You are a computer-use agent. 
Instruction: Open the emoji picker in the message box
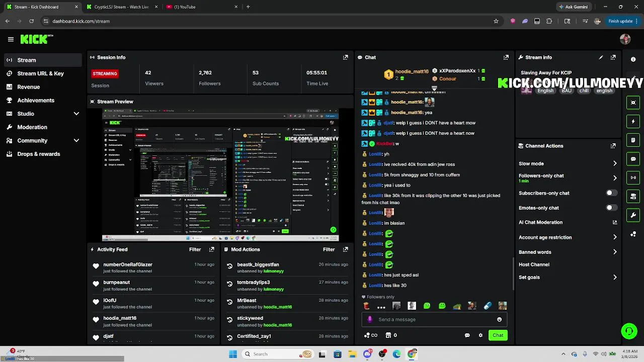tap(499, 319)
